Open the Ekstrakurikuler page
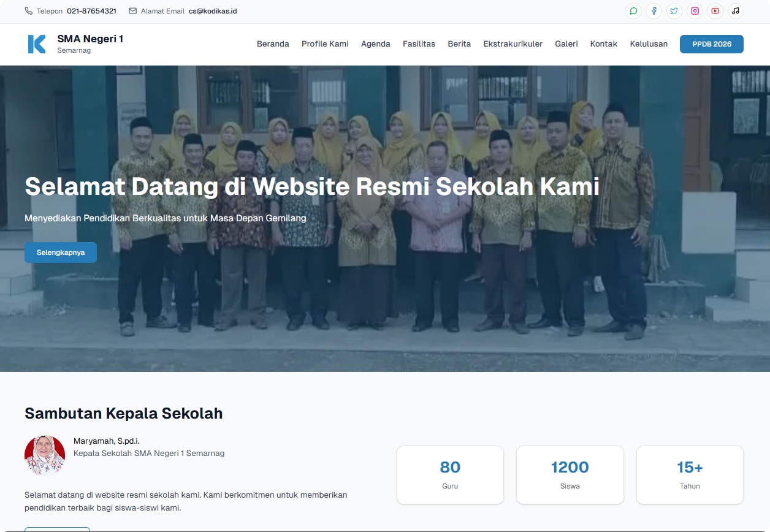This screenshot has width=770, height=532. click(513, 44)
